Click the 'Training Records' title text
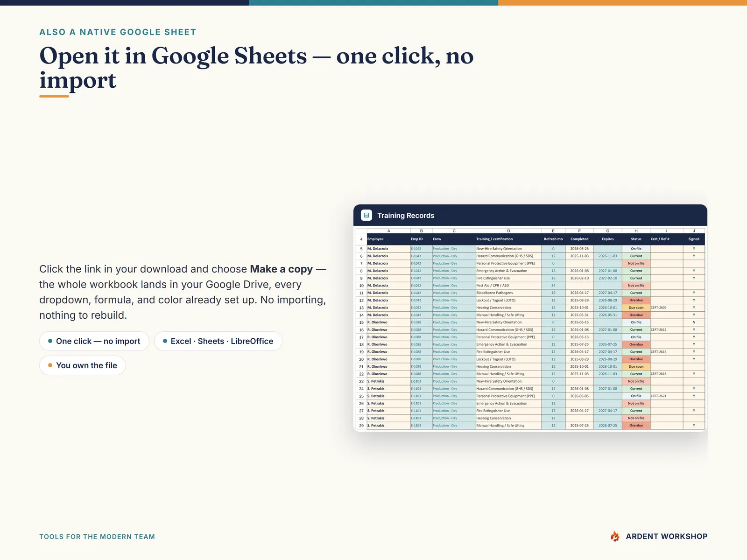747x560 pixels. point(406,216)
